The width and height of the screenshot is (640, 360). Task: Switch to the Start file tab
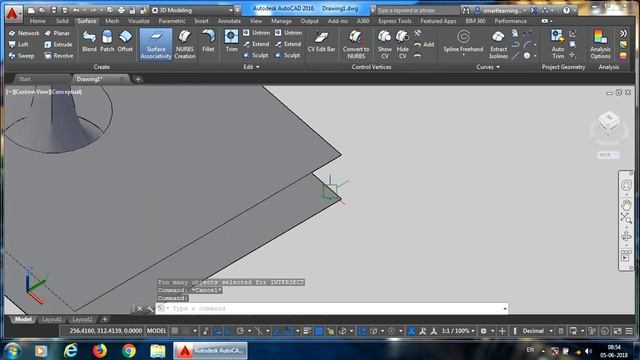[x=24, y=79]
